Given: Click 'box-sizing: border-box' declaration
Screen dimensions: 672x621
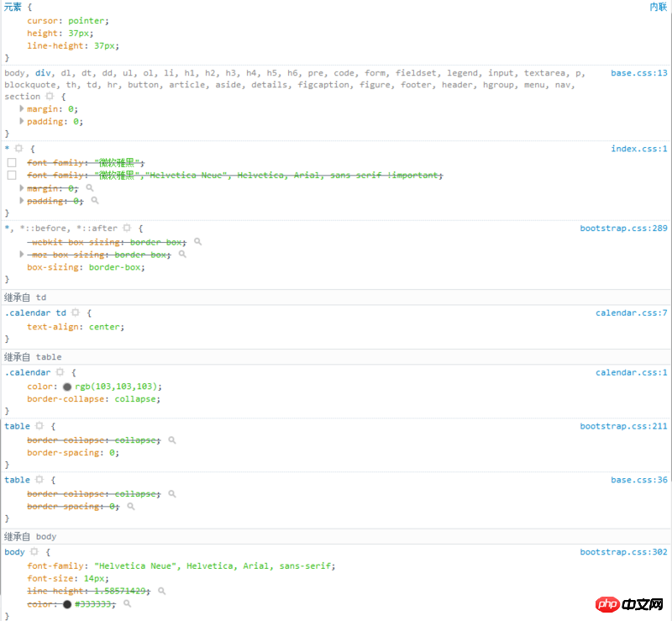Looking at the screenshot, I should click(86, 267).
